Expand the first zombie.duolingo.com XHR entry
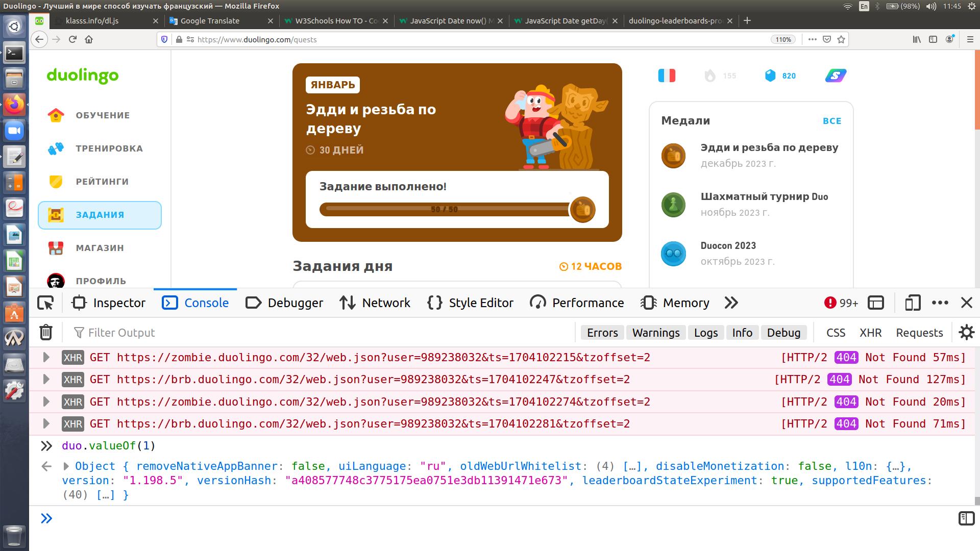The height and width of the screenshot is (551, 980). tap(46, 357)
